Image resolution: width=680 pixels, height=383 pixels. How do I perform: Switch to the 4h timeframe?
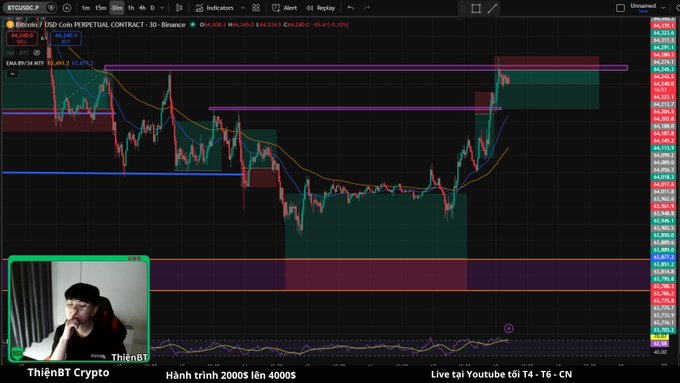142,8
